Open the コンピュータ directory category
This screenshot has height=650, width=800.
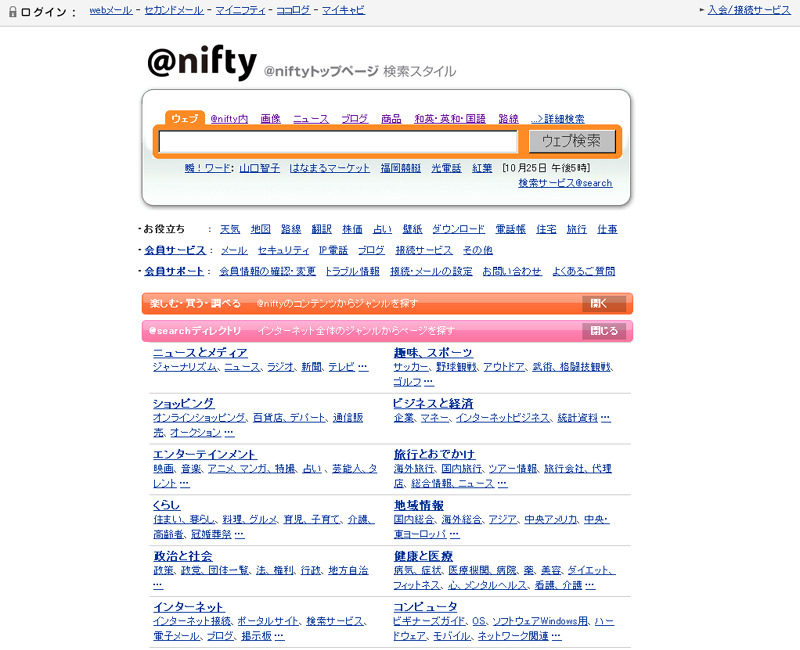pos(425,607)
